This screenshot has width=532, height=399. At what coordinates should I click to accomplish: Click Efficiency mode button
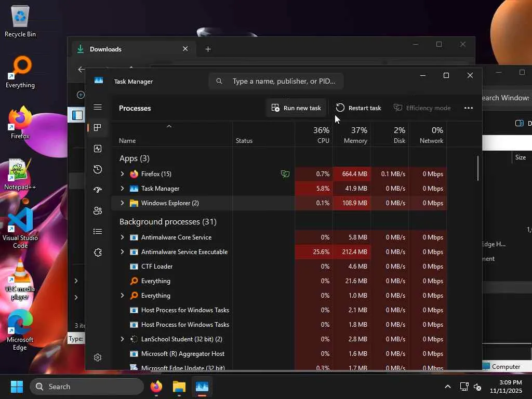[422, 108]
